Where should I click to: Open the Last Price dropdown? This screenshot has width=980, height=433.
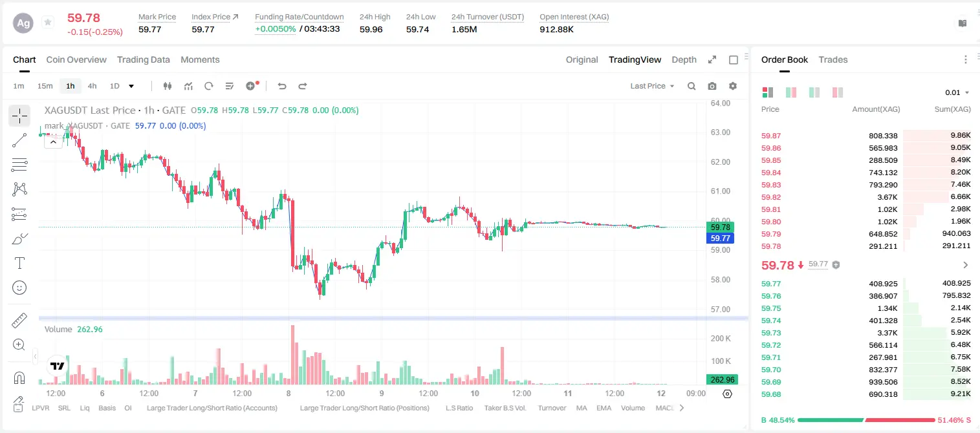pyautogui.click(x=652, y=86)
